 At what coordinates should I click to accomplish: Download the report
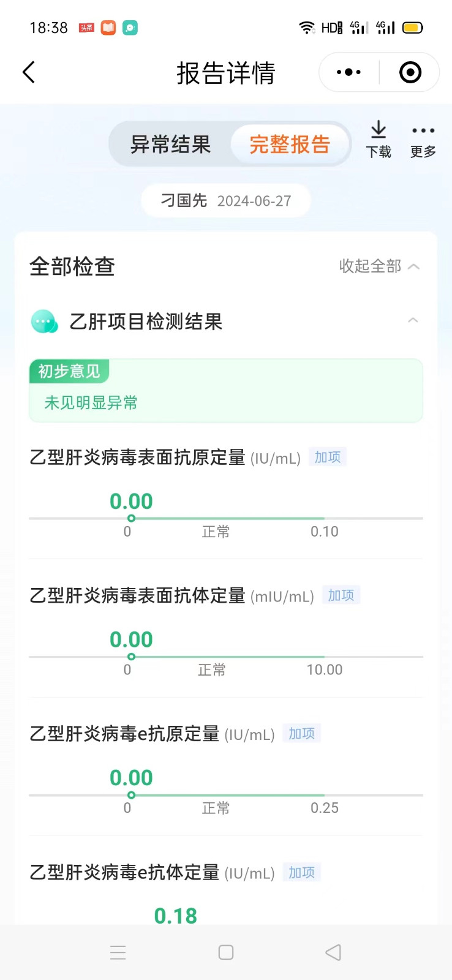click(379, 139)
